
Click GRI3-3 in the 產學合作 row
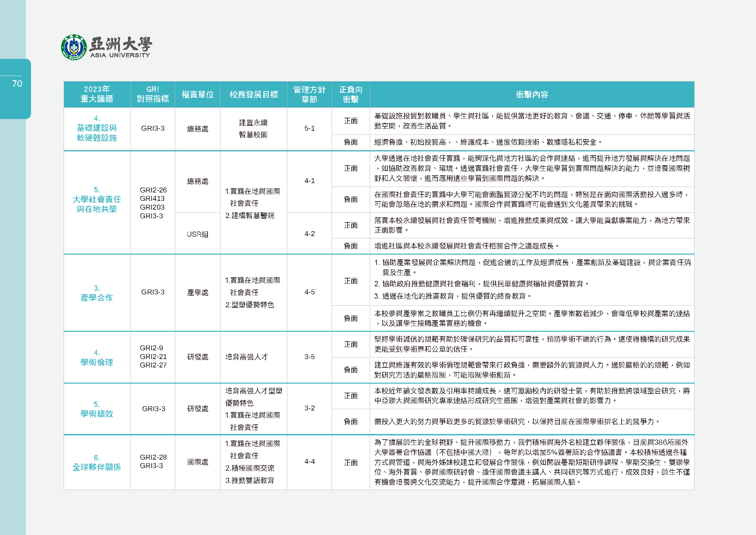pos(153,292)
